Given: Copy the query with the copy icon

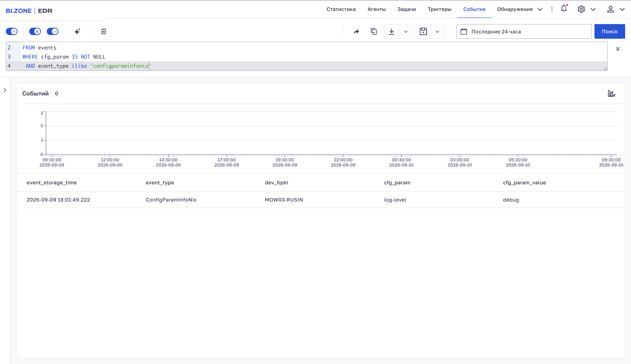Looking at the screenshot, I should coord(374,32).
